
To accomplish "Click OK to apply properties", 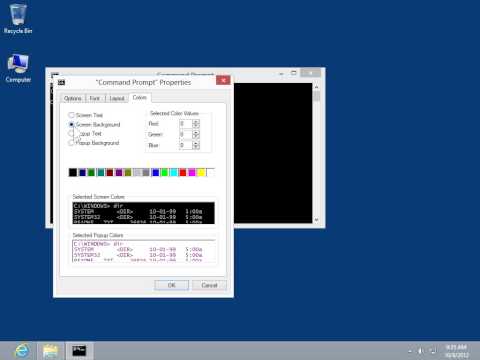I will [x=171, y=285].
